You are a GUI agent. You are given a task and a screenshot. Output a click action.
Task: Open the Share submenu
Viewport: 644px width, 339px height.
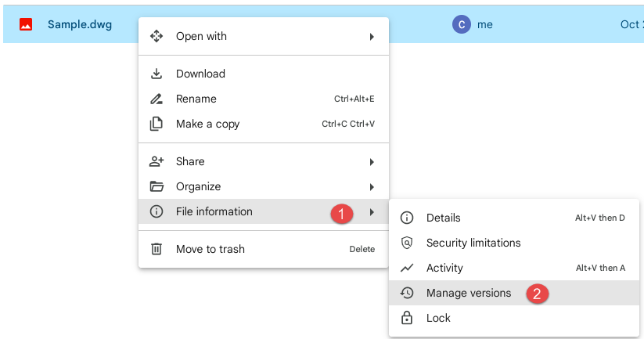click(264, 161)
